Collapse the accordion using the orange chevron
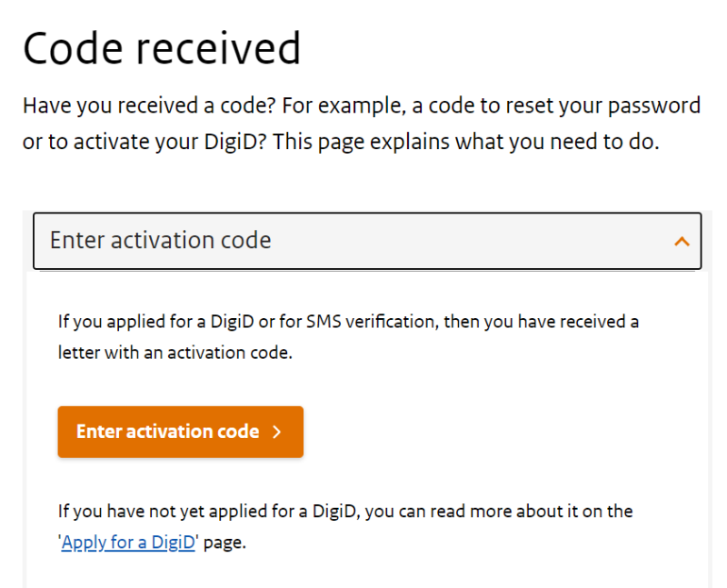The image size is (727, 588). [x=682, y=242]
